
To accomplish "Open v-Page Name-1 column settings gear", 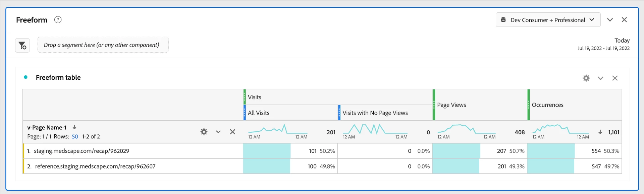I will (x=204, y=132).
